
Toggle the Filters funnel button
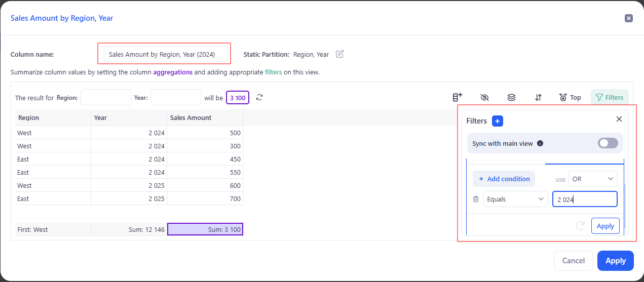[610, 97]
